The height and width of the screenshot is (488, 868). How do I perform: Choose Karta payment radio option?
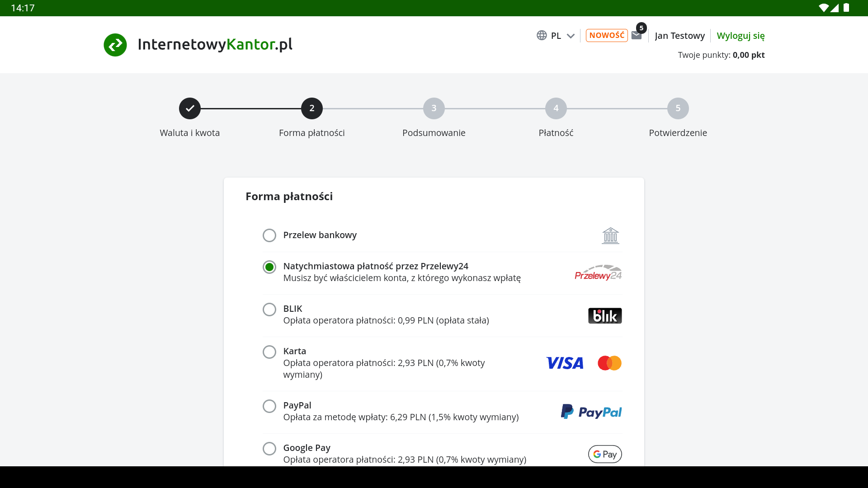pos(269,352)
